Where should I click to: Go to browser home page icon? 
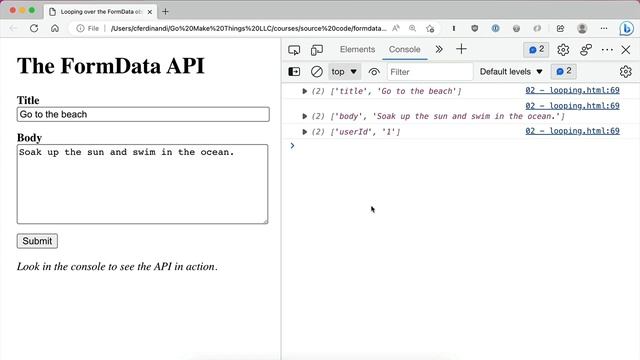tap(55, 28)
